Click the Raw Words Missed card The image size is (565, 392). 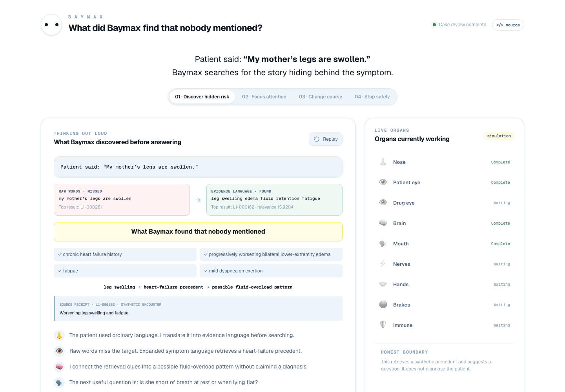pyautogui.click(x=122, y=200)
